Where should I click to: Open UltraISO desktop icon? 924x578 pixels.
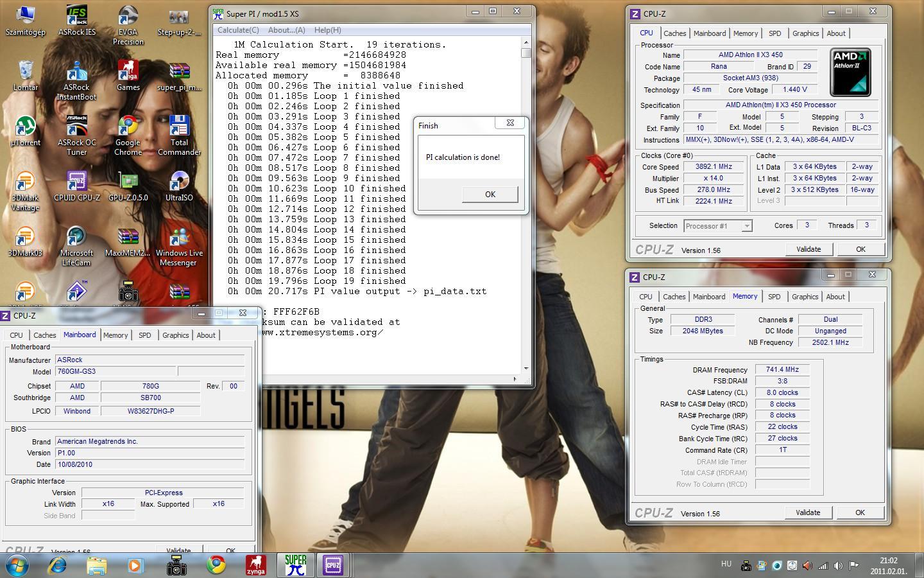click(x=179, y=186)
